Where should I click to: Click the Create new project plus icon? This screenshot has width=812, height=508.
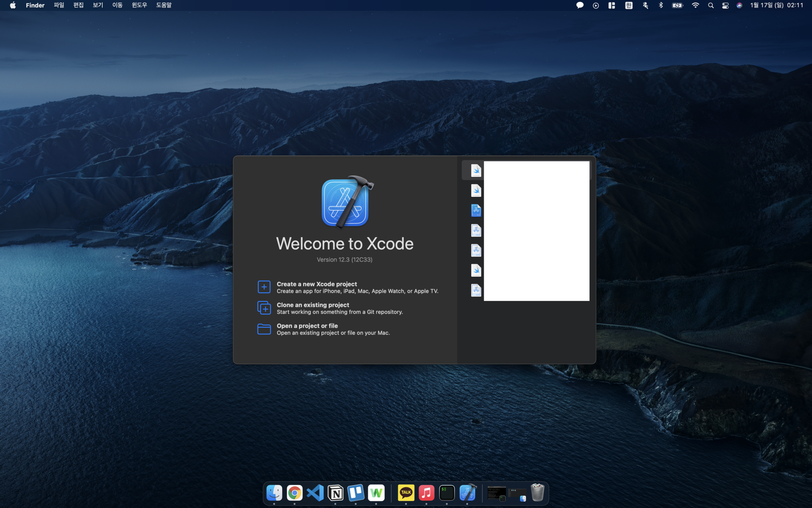point(264,287)
